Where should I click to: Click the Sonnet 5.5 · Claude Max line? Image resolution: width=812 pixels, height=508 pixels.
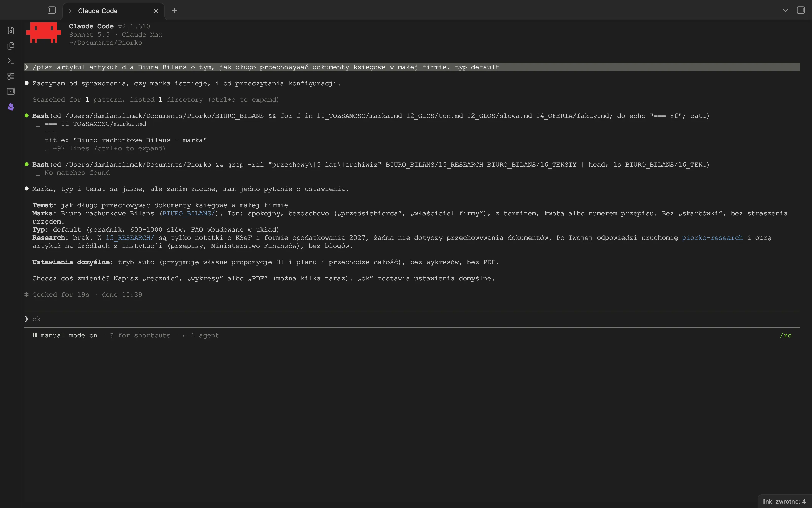116,35
